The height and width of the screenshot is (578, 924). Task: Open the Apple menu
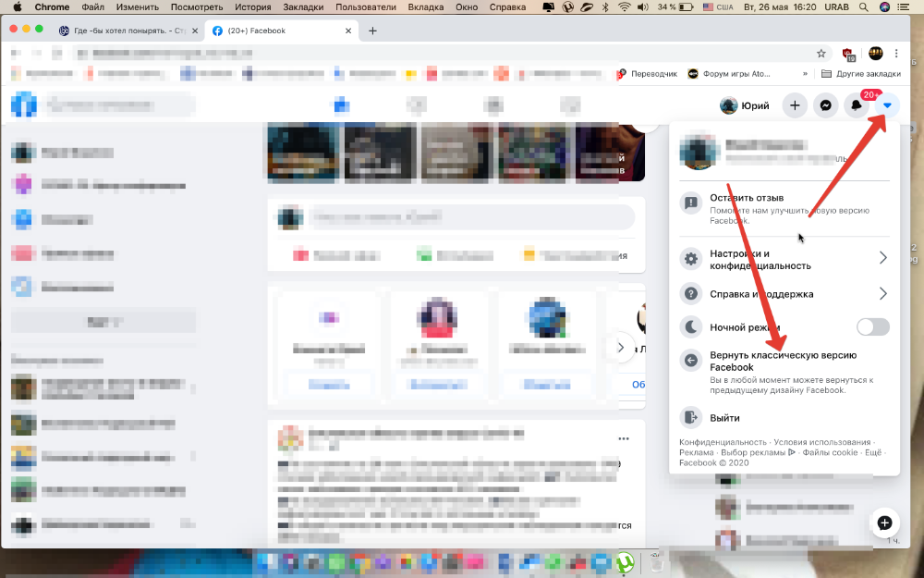[17, 7]
